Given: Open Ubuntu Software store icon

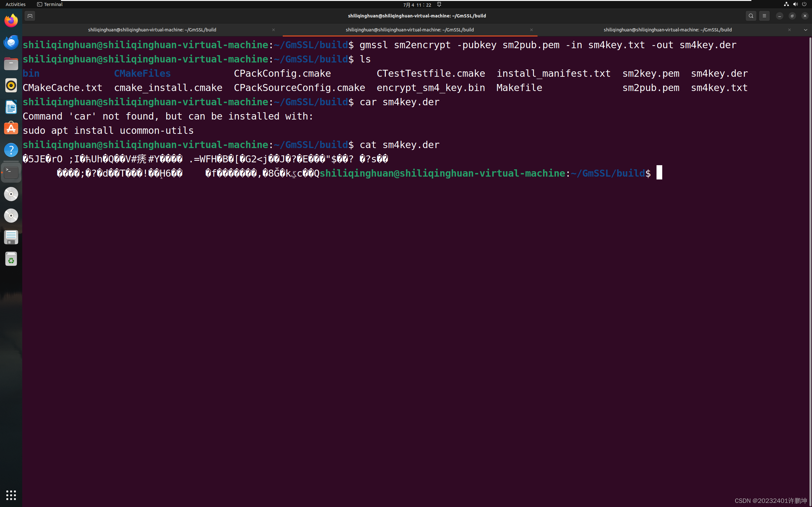Looking at the screenshot, I should click(11, 129).
